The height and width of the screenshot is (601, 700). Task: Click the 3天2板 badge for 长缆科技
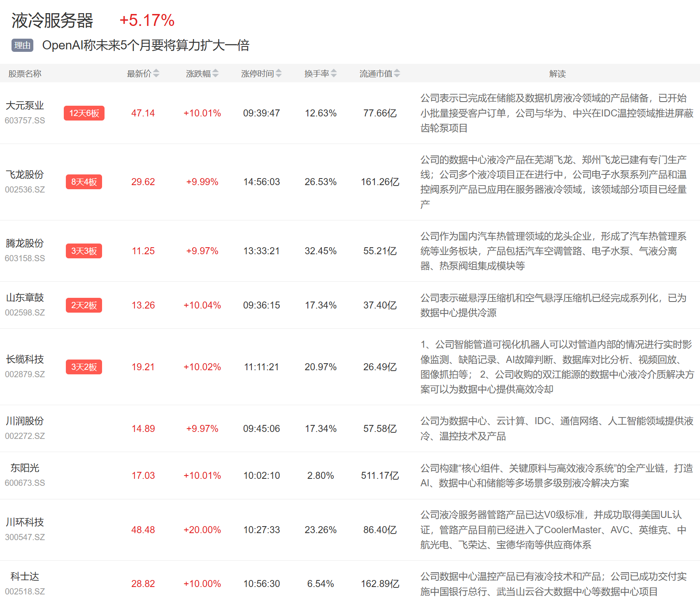[84, 367]
